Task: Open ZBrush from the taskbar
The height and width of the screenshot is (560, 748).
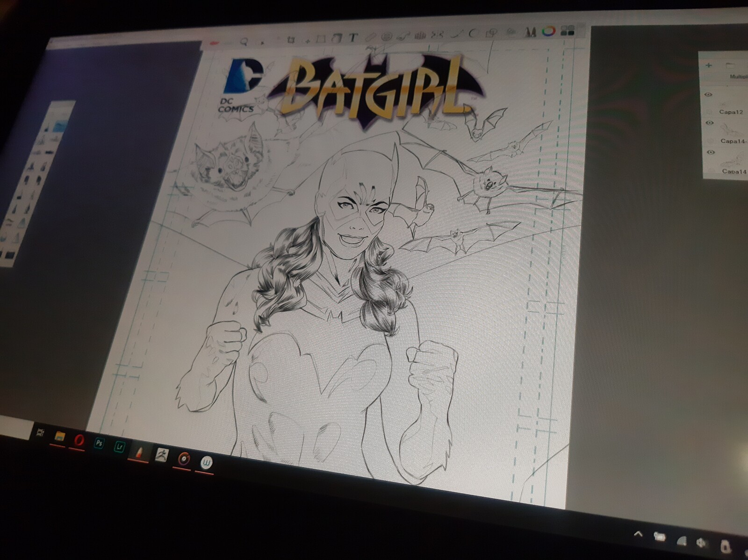Action: (162, 455)
